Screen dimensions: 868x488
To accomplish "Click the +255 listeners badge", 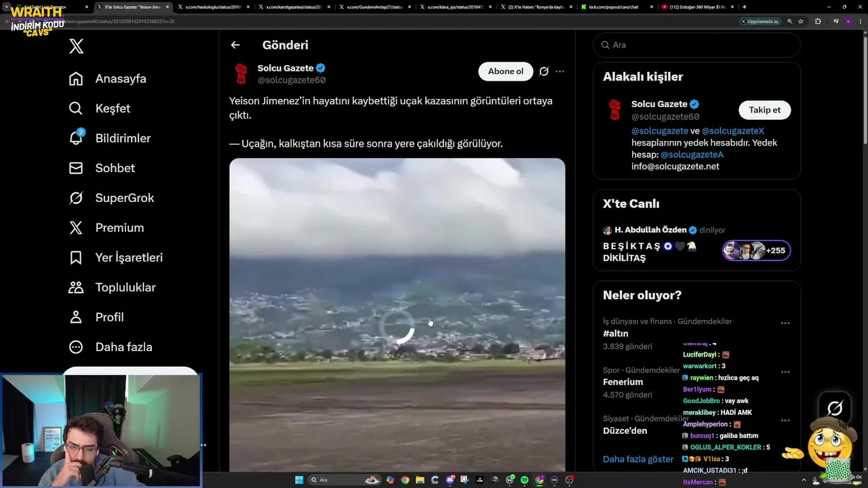I will (x=756, y=251).
